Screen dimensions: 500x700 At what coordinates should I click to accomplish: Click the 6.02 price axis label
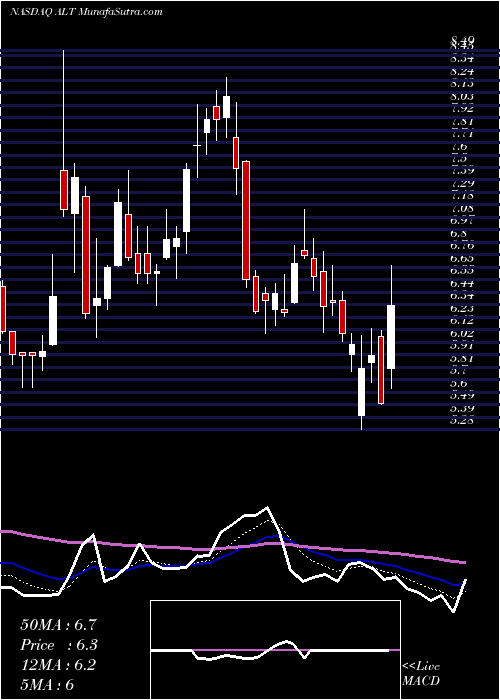click(462, 333)
